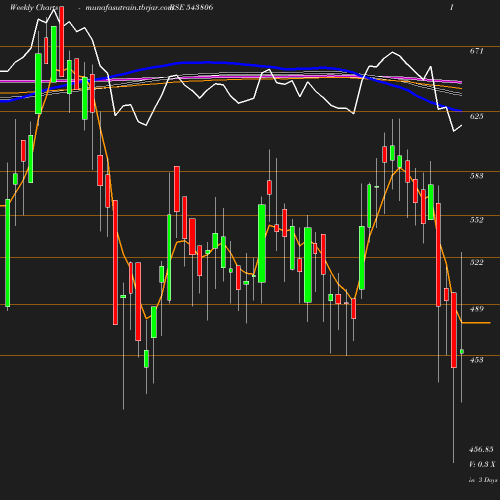500x500 pixels.
Task: Click the 583 price axis label
Action: click(x=476, y=176)
